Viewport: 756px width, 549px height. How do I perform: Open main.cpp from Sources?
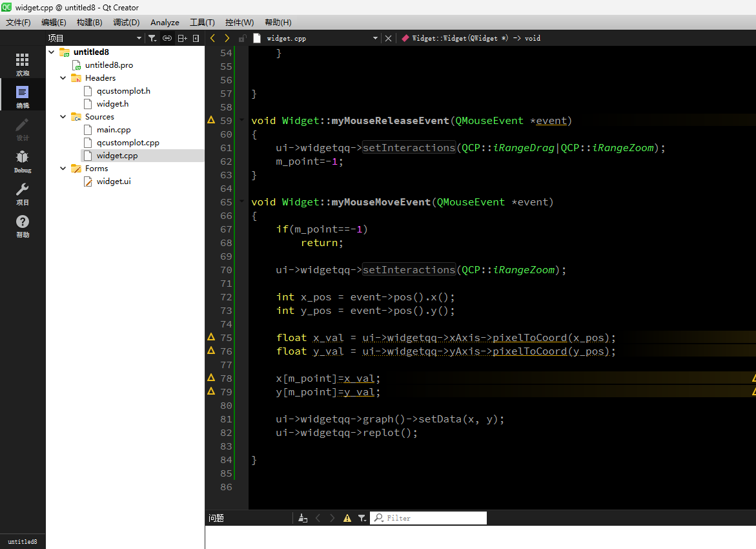point(114,129)
